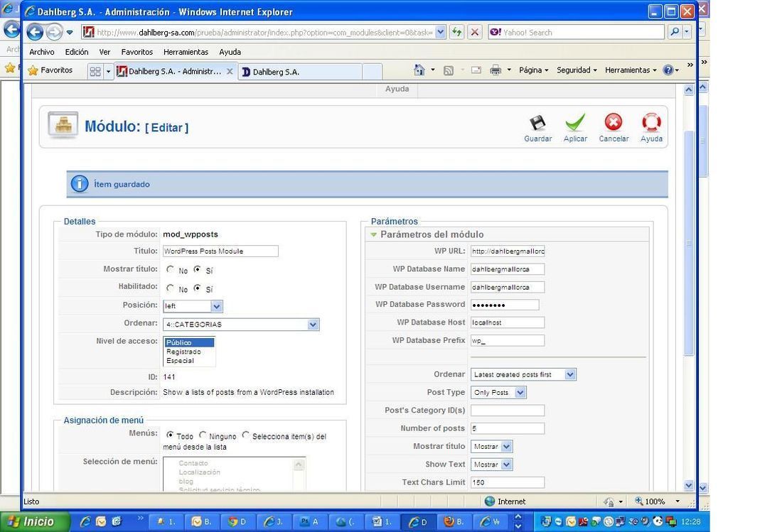This screenshot has height=532, width=782.
Task: Close the Dahlberg S.A. - Administr... tab
Action: click(x=230, y=71)
